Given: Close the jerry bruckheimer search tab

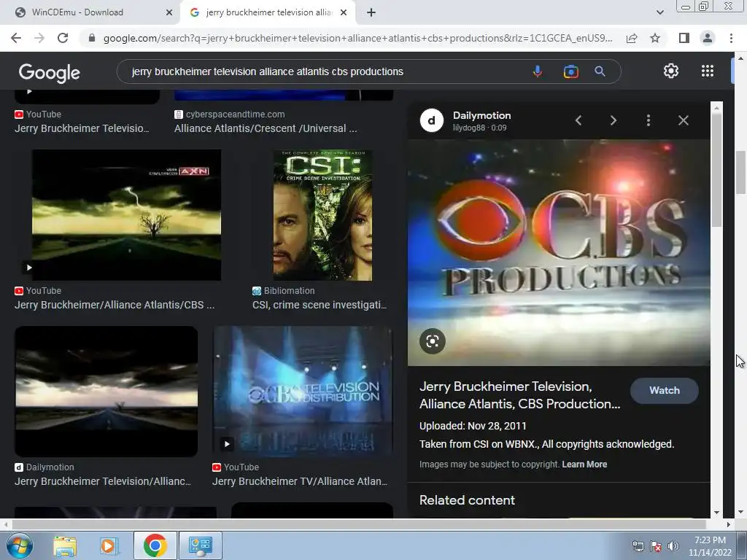Looking at the screenshot, I should point(344,12).
